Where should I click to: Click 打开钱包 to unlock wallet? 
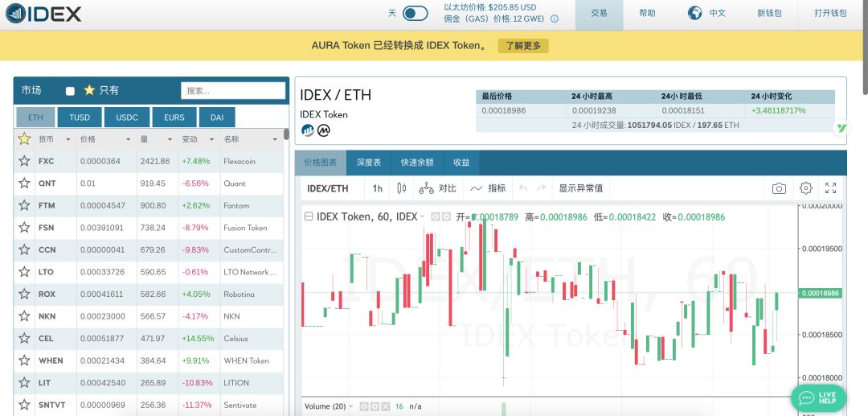point(830,14)
